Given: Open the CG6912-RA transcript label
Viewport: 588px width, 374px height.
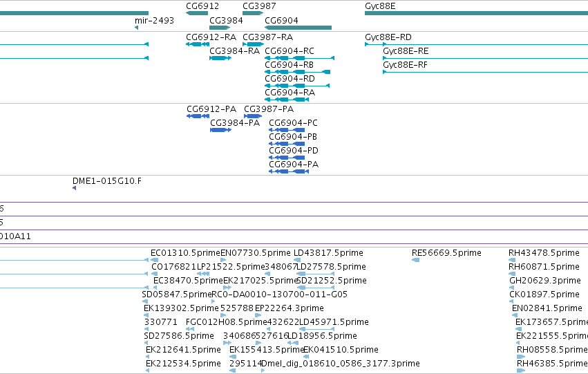Looking at the screenshot, I should pyautogui.click(x=211, y=37).
